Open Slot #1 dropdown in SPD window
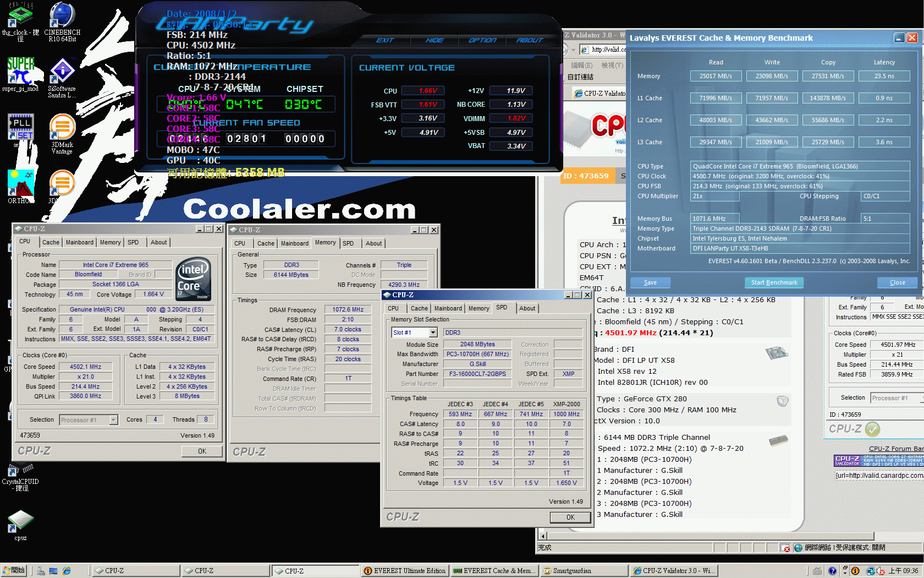924x578 pixels. pyautogui.click(x=433, y=332)
